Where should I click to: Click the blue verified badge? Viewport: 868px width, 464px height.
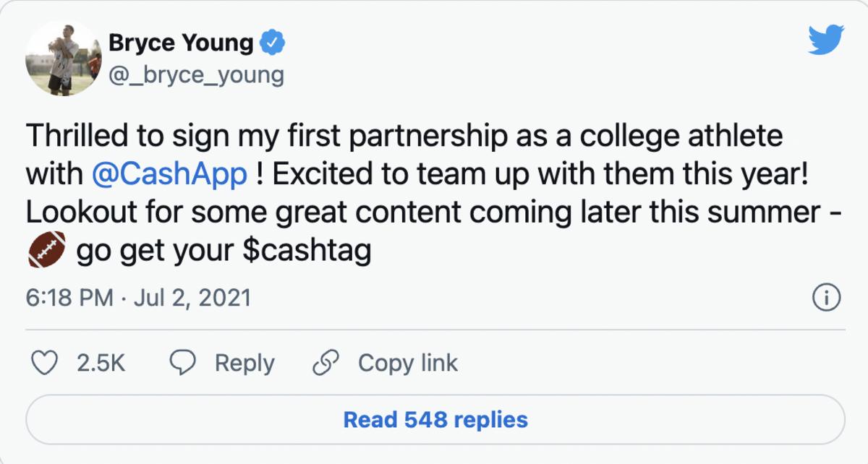[273, 43]
